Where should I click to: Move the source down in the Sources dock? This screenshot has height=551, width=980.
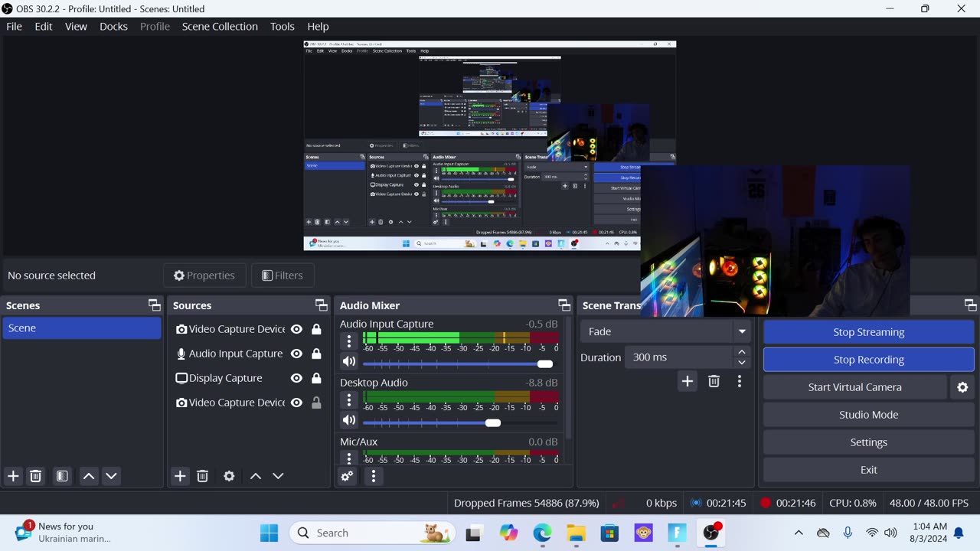(278, 476)
